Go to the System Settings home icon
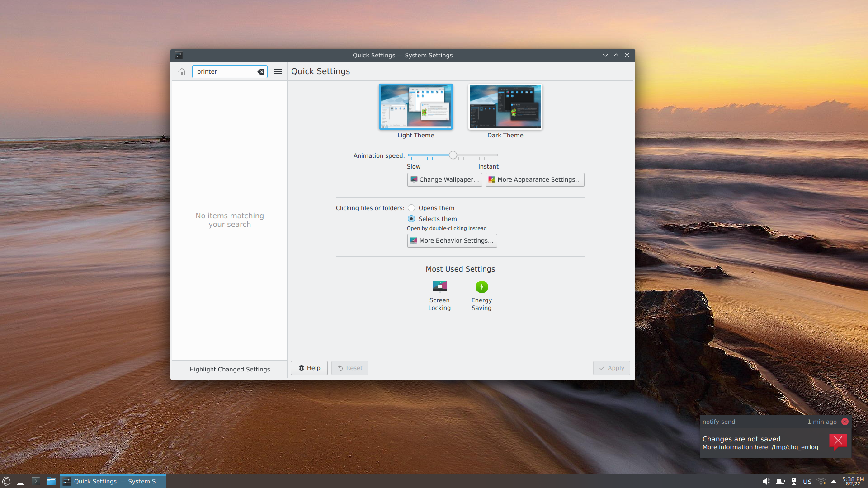Screen dimensions: 868x488 coord(182,71)
